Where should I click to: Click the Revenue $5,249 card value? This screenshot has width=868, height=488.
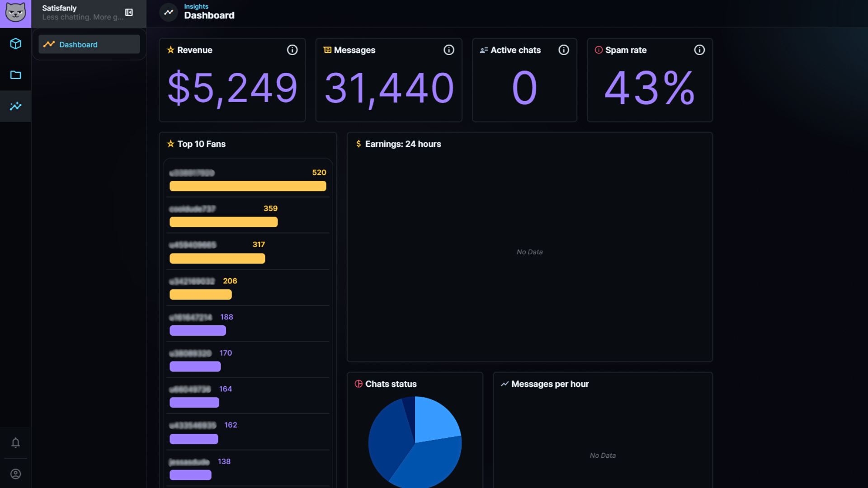click(232, 88)
